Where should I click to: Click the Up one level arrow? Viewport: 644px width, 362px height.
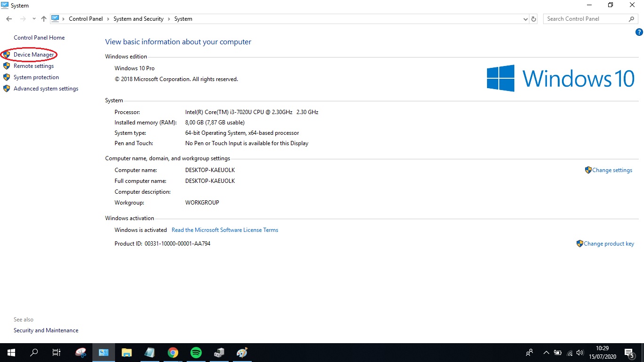pyautogui.click(x=44, y=19)
